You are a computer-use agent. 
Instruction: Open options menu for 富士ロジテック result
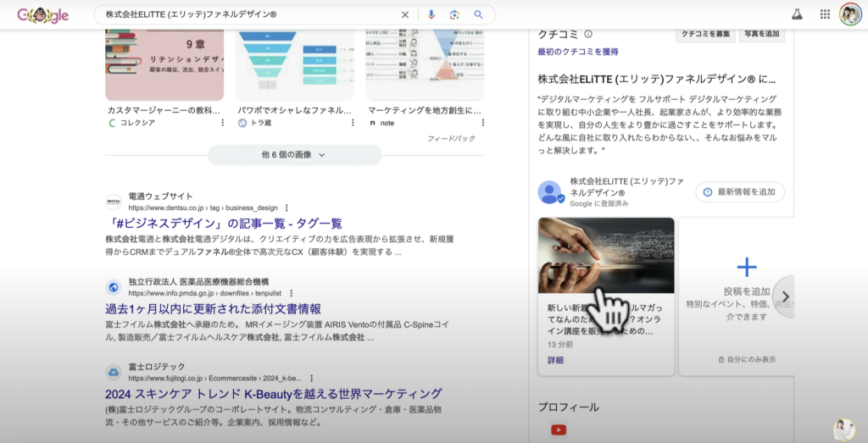[311, 378]
